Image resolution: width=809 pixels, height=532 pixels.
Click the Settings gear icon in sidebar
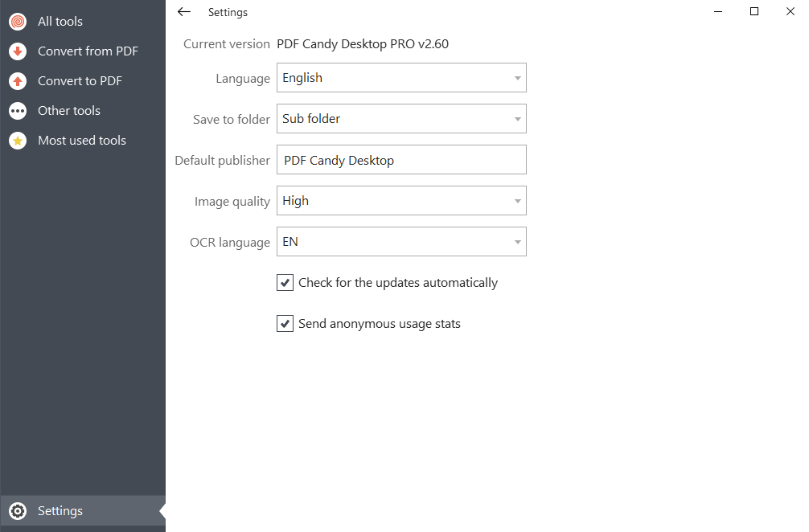click(x=18, y=511)
